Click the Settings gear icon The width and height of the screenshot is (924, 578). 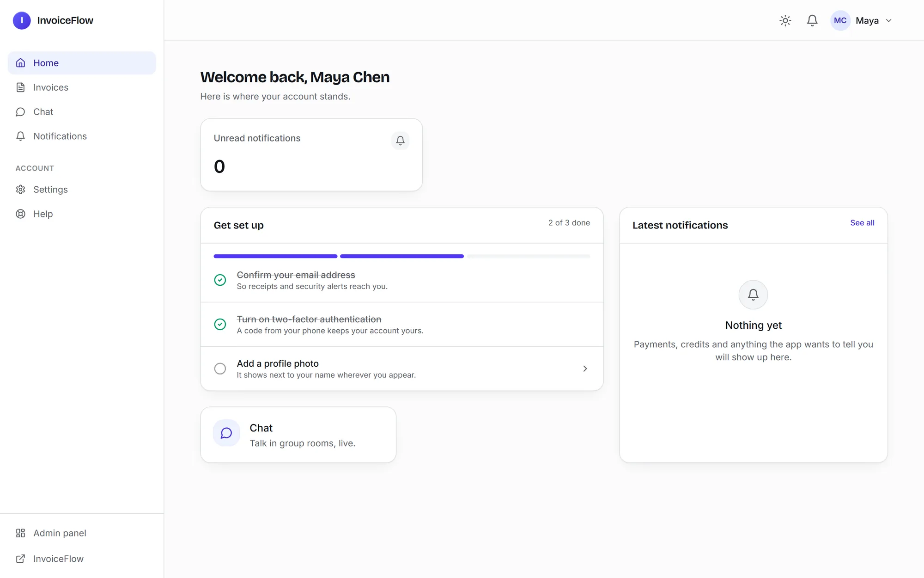(20, 190)
